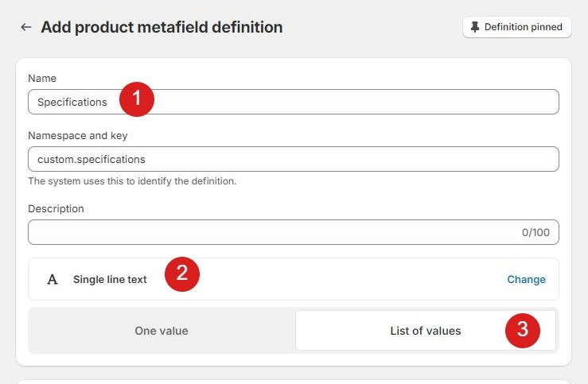Click the back arrow beside the page title
The image size is (588, 384).
click(x=26, y=27)
